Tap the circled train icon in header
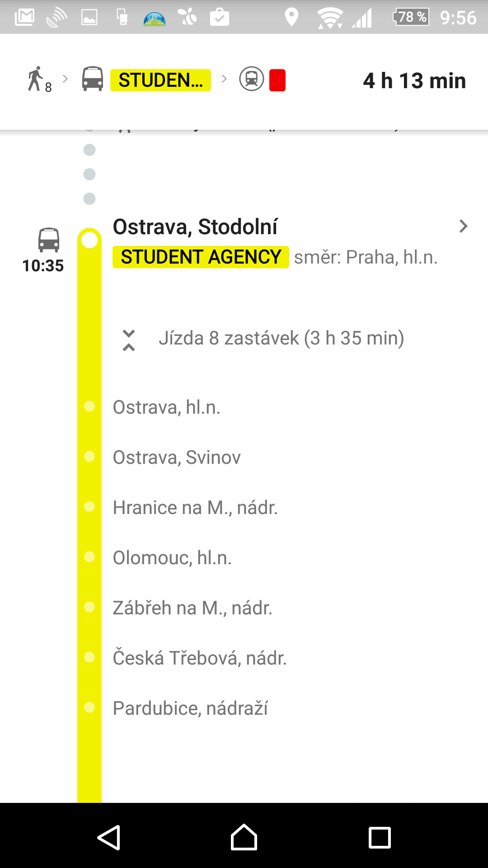The width and height of the screenshot is (488, 868). coord(252,79)
